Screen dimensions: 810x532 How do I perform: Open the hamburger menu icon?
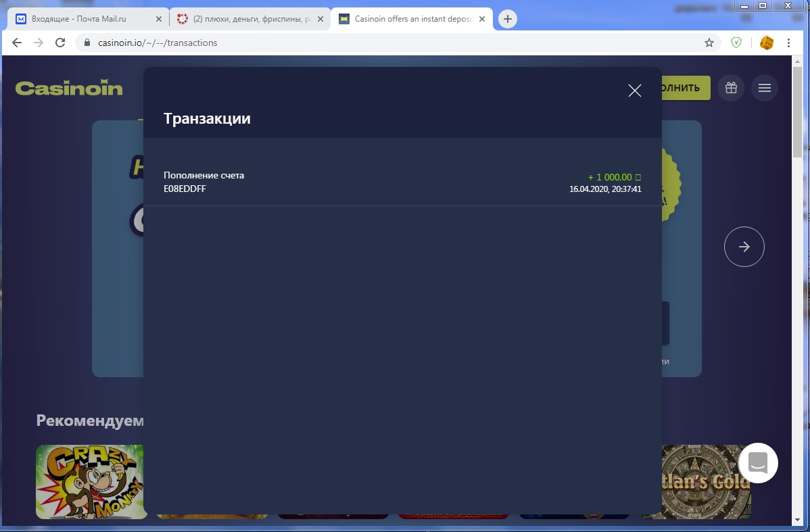pos(765,88)
